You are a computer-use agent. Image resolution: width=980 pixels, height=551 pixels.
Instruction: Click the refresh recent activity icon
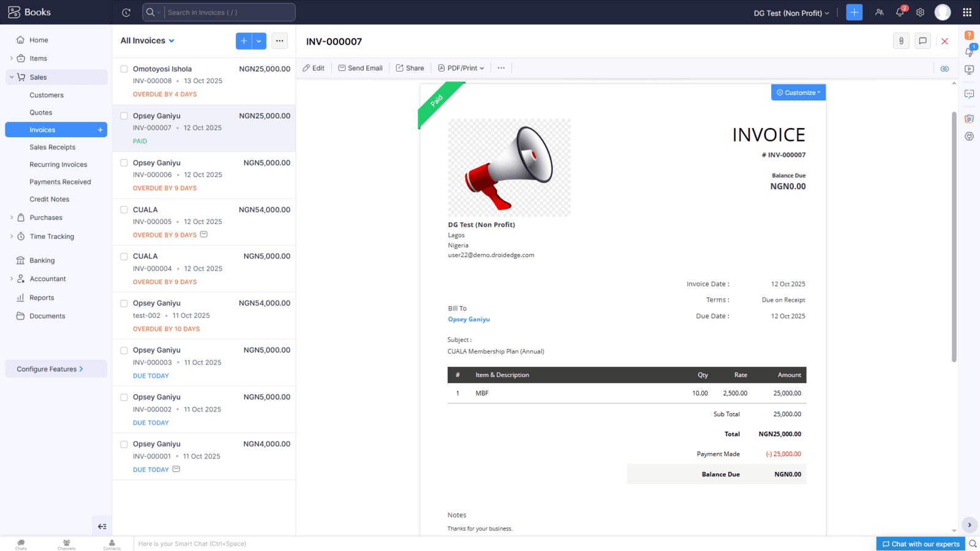(126, 12)
